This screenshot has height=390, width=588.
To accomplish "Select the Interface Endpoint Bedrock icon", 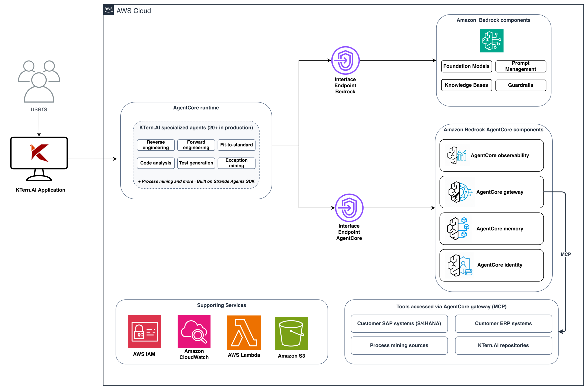I will tap(345, 60).
